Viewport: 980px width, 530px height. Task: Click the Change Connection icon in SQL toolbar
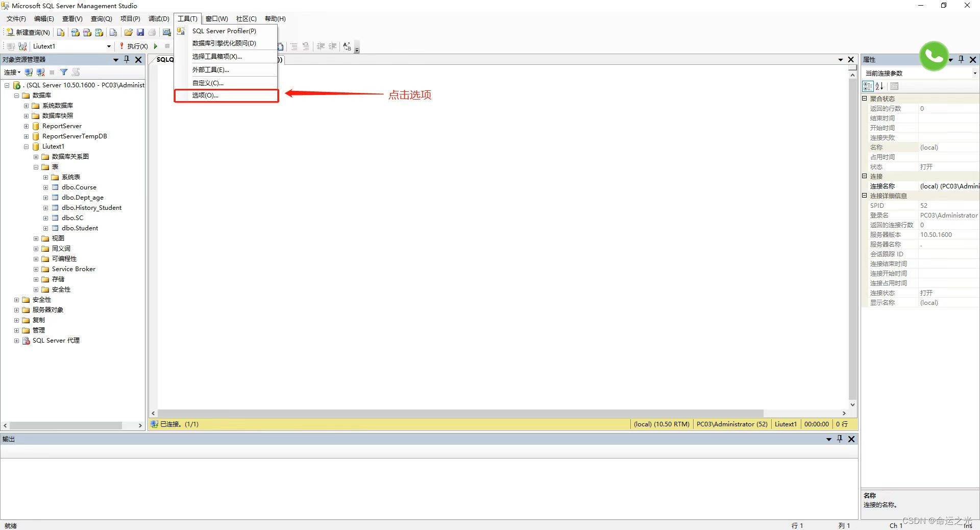click(x=22, y=46)
